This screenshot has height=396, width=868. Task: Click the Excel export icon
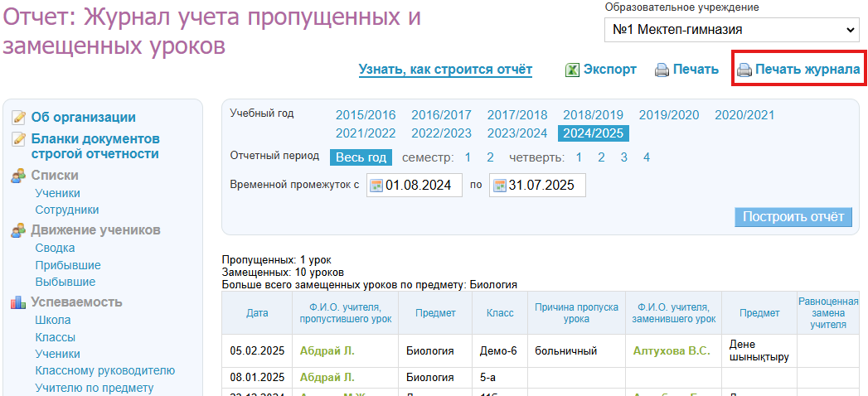tap(572, 70)
